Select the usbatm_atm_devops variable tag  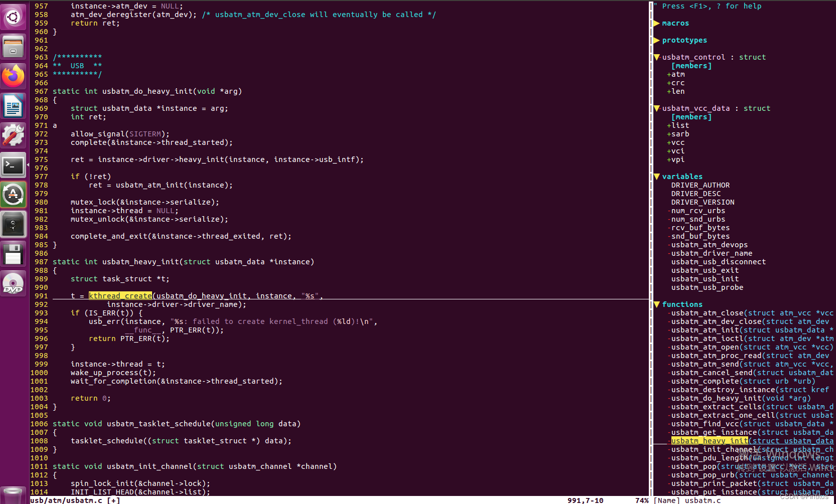[710, 245]
